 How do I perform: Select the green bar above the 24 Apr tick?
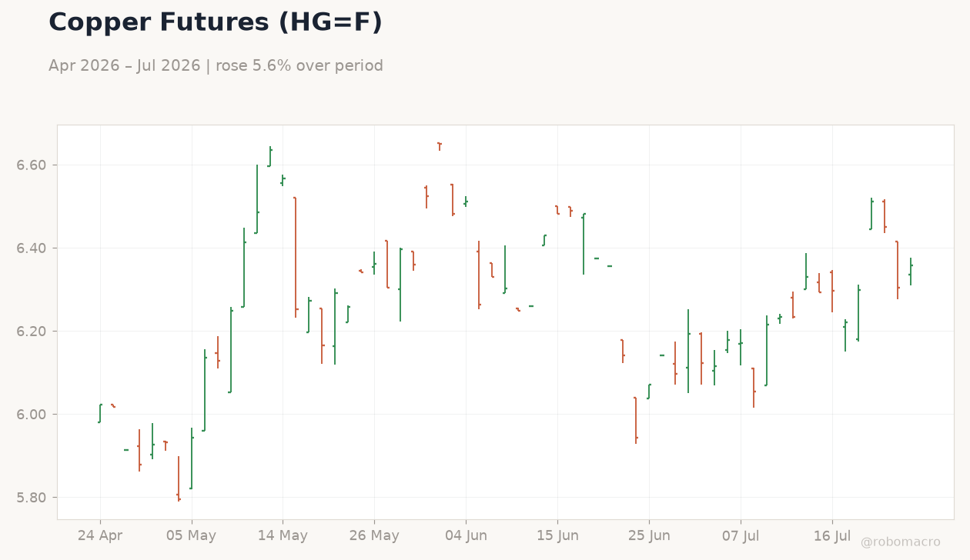(x=100, y=413)
